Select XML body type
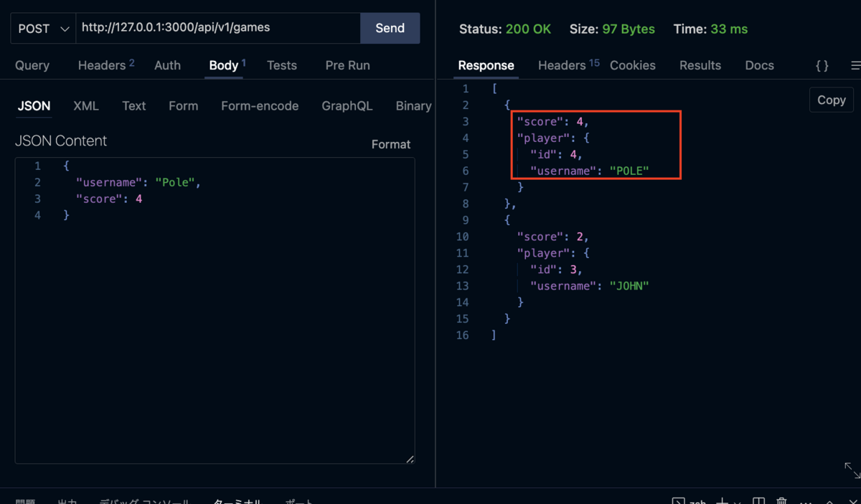This screenshot has width=861, height=504. tap(85, 106)
